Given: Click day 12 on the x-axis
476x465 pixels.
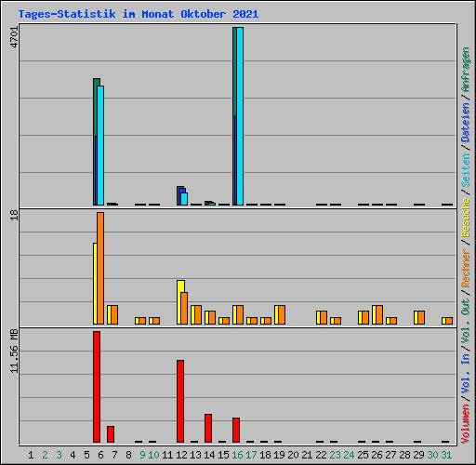Looking at the screenshot, I should 181,455.
